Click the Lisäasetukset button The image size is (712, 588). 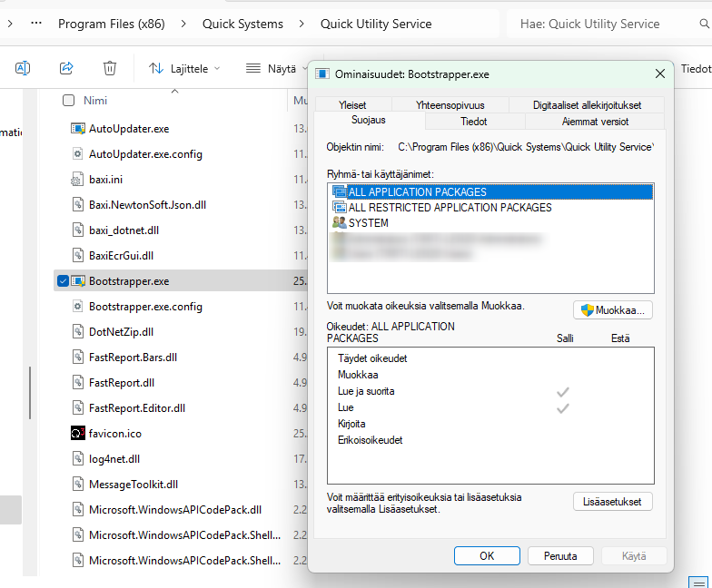coord(612,502)
